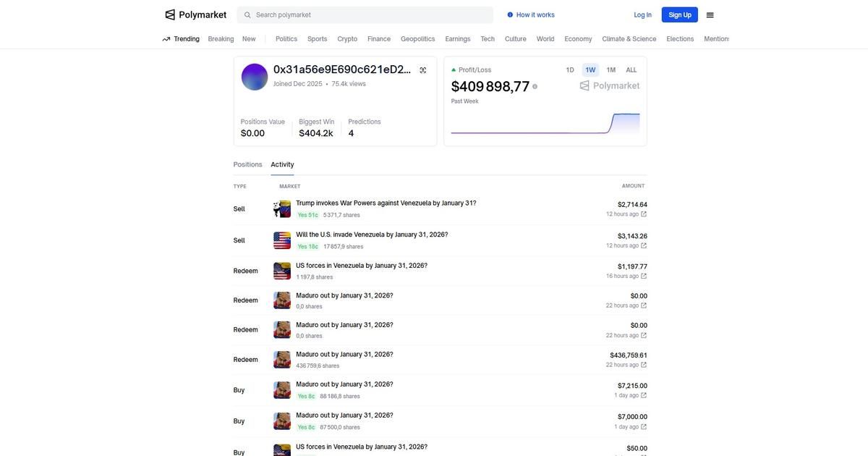Open the Geopolitics category
This screenshot has height=456, width=868.
(x=417, y=39)
